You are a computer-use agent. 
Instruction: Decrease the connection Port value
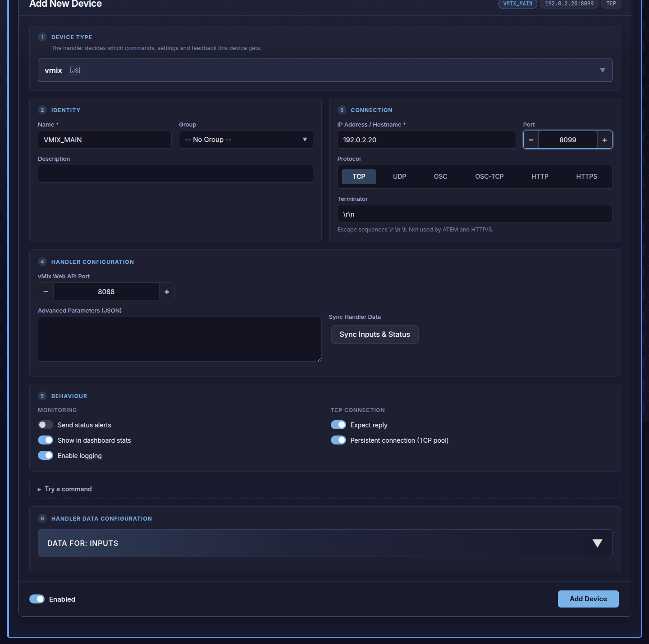click(531, 140)
